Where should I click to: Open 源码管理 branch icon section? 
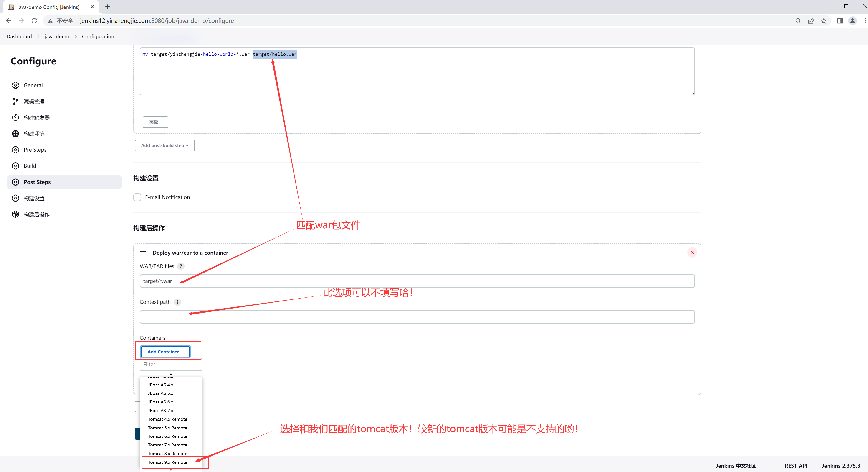click(15, 102)
